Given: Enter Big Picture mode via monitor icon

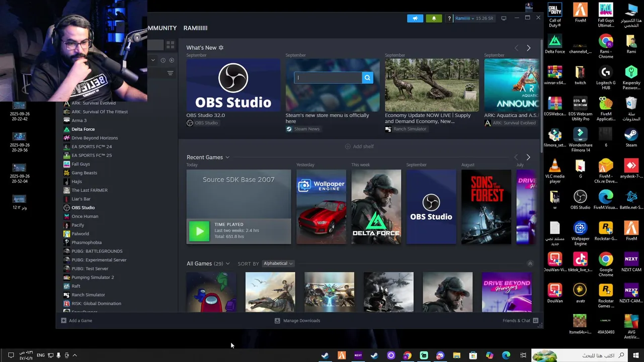Looking at the screenshot, I should pos(504,18).
